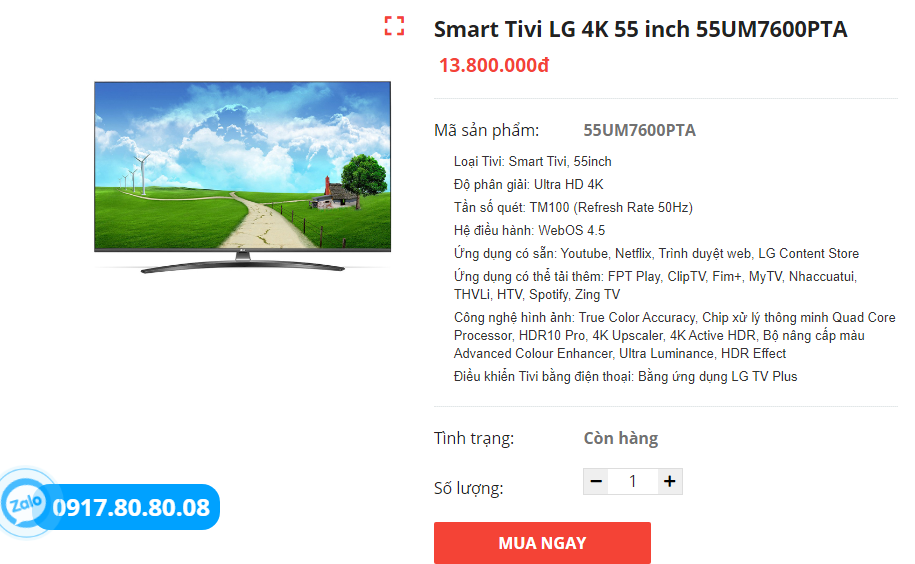Click the Tần số quét TM100 line

click(x=573, y=208)
